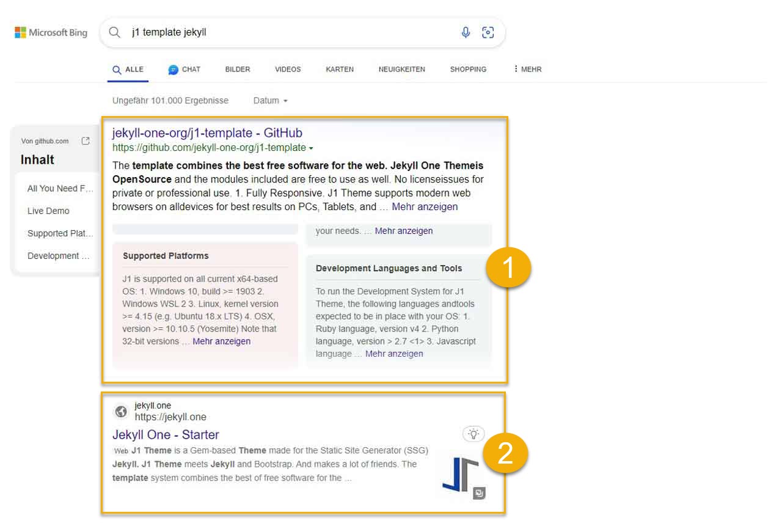
Task: Click the 'Ungefähr 101.000 Ergebnisse' count text
Action: [x=170, y=100]
